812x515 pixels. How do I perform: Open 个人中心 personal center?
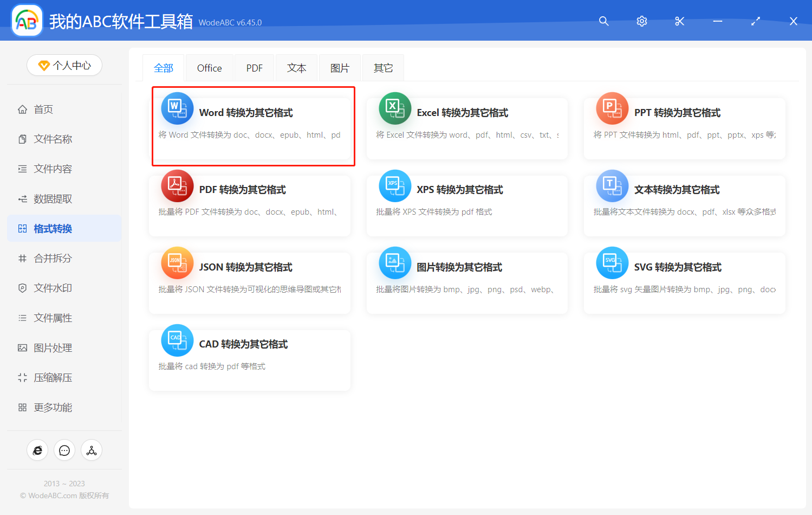[x=64, y=65]
